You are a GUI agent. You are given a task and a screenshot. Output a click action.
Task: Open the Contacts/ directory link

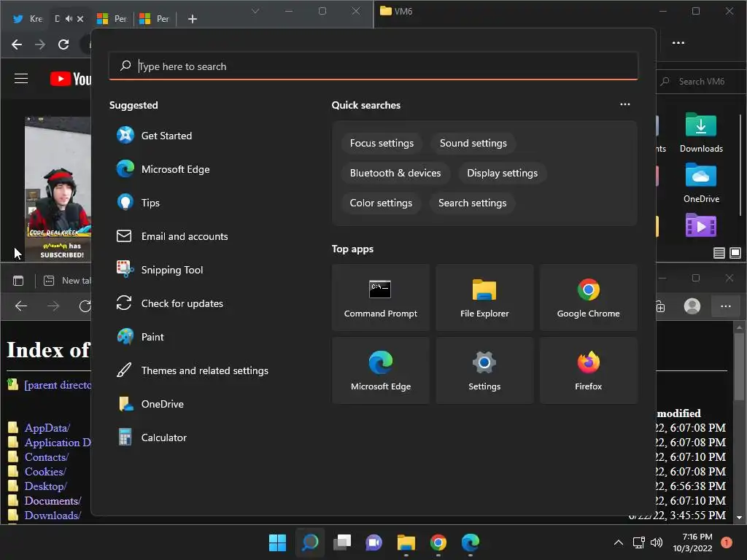point(47,456)
